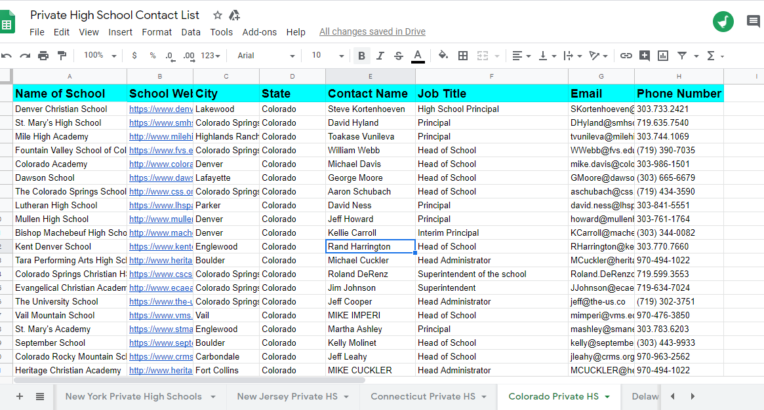Screen dimensions: 764x410
Task: Open the text color picker
Action: [x=418, y=56]
